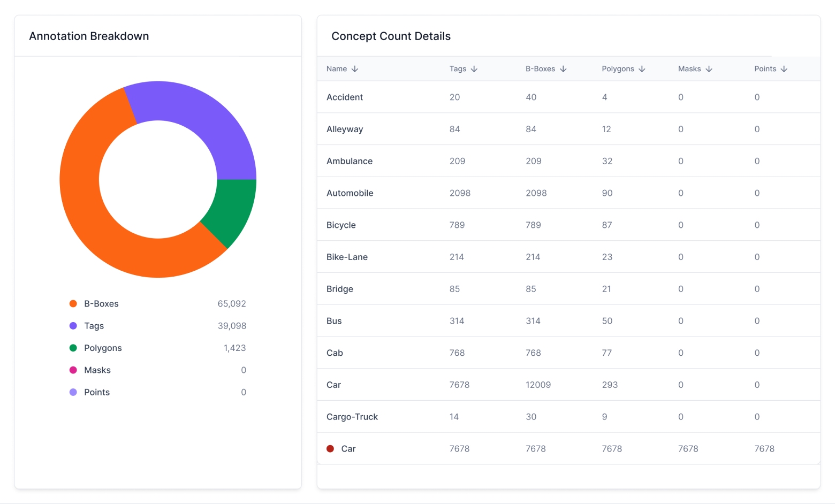835x504 pixels.
Task: Click the red dot beside Car row
Action: click(330, 449)
